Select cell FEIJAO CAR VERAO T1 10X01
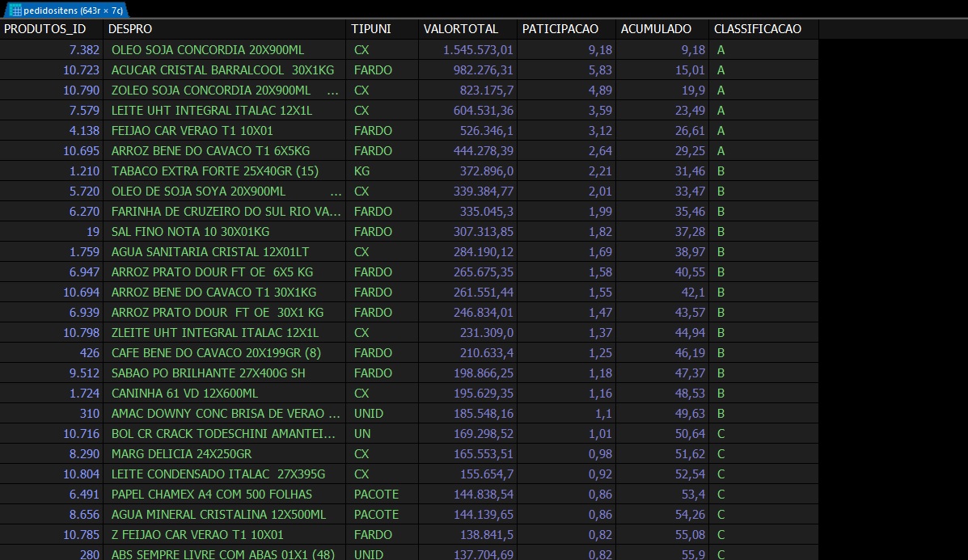This screenshot has width=968, height=560. (225, 131)
